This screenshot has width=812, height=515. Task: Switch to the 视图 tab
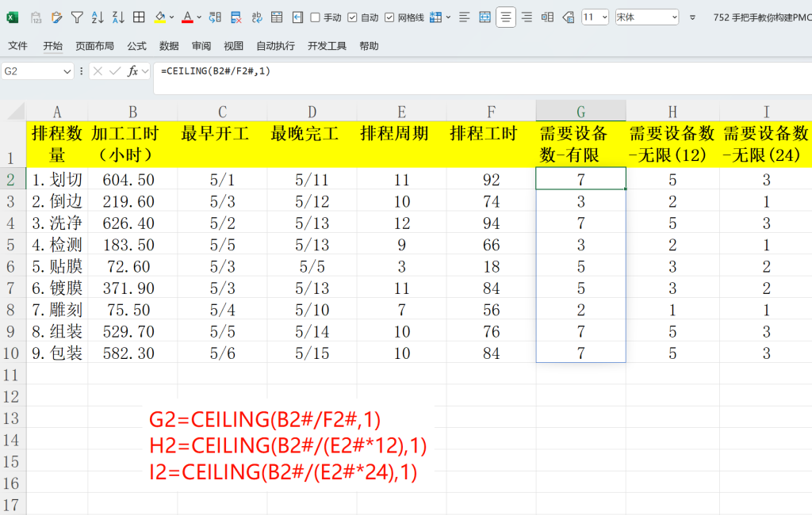233,46
